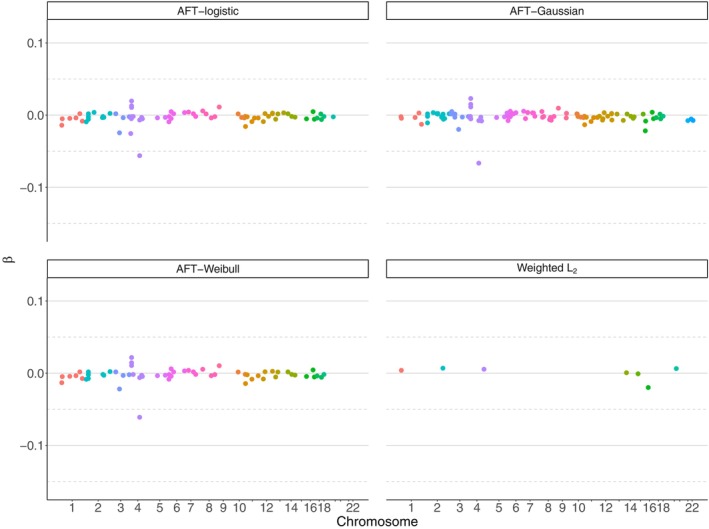Click the AFT-Gaussian panel title
The height and width of the screenshot is (529, 709).
pos(547,11)
